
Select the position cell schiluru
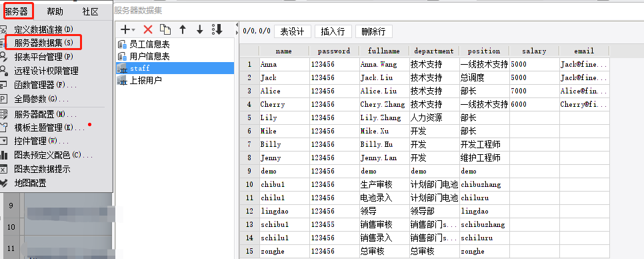[x=484, y=238]
